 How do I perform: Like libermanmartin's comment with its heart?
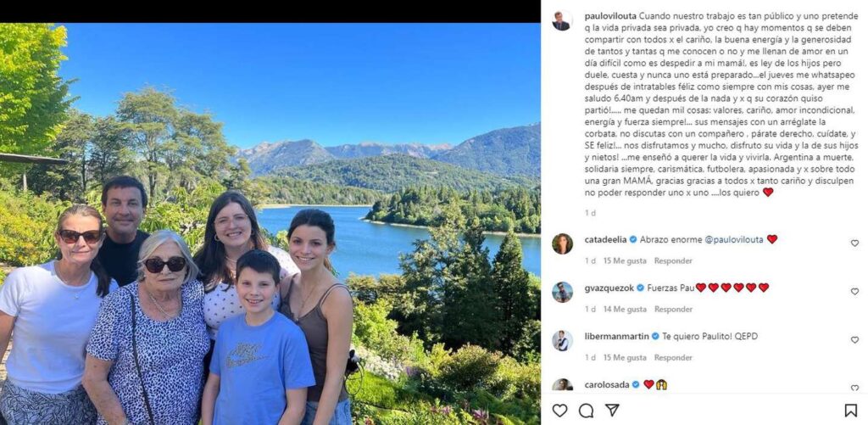(x=854, y=340)
